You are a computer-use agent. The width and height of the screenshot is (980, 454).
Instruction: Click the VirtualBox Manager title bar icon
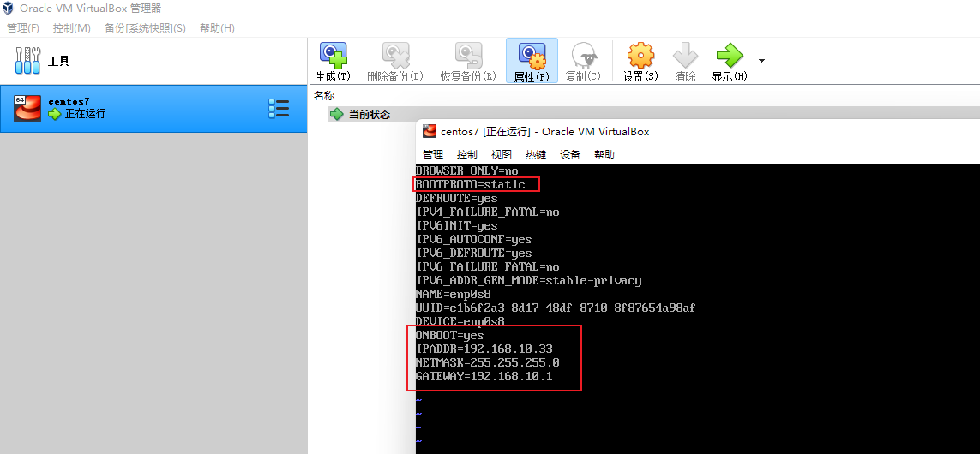click(x=9, y=9)
